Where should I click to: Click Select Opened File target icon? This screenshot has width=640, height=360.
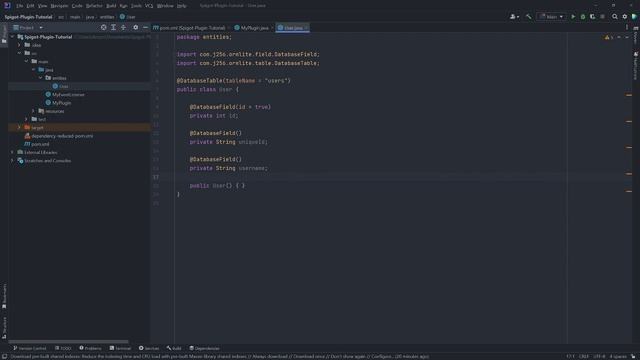point(104,27)
